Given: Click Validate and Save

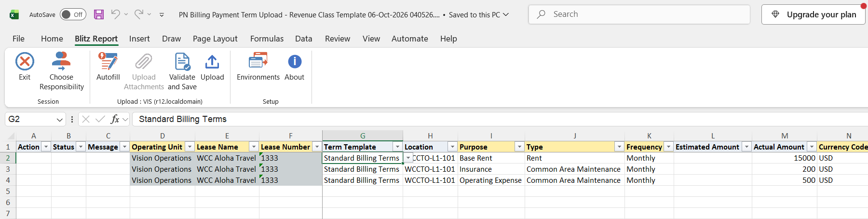Looking at the screenshot, I should [182, 71].
